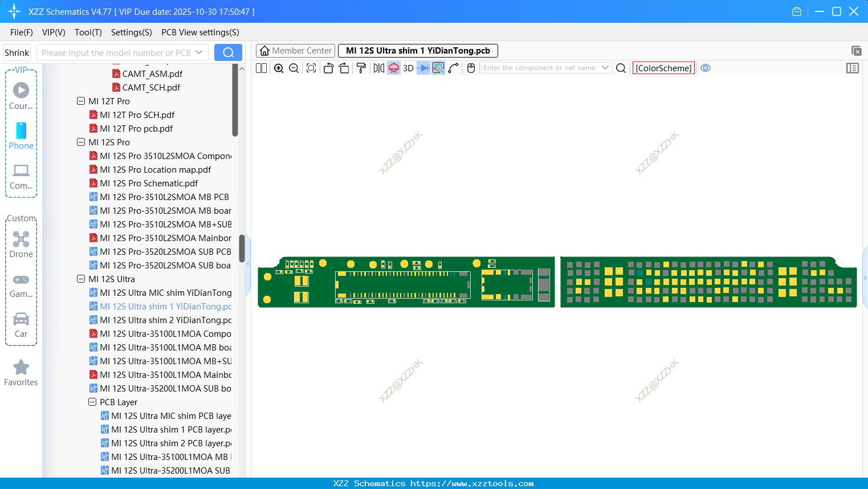Select the Zoom Out tool

click(293, 68)
